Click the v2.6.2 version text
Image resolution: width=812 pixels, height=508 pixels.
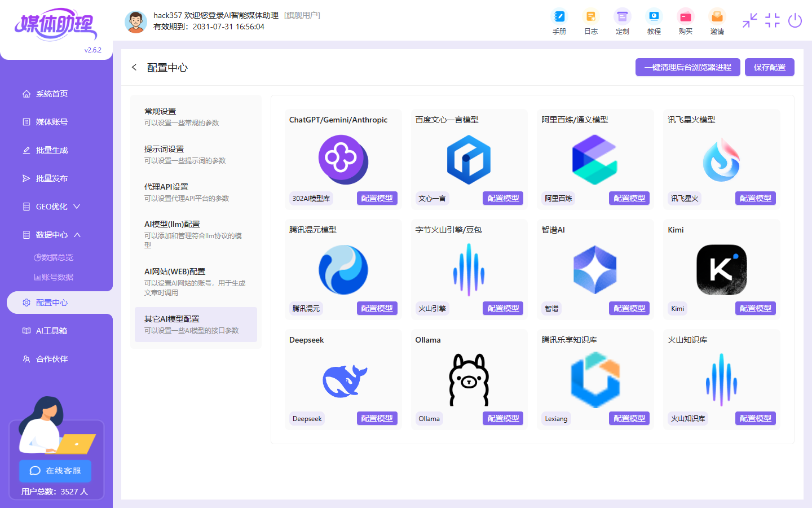(x=93, y=50)
